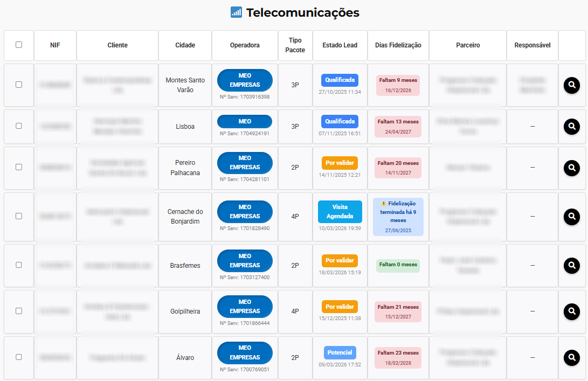
Task: Inspect the Golpilheira row with the magnifier
Action: tap(572, 311)
